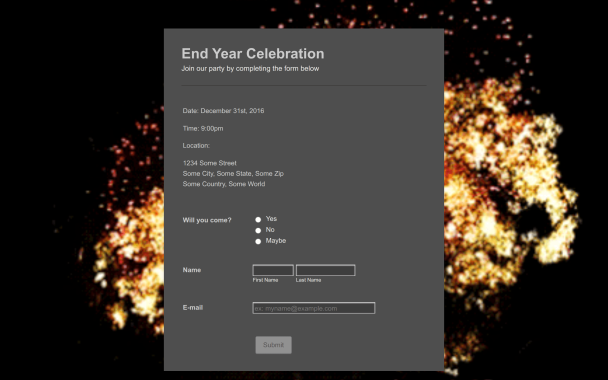Click the 'Location:' text
This screenshot has width=608, height=380.
196,146
